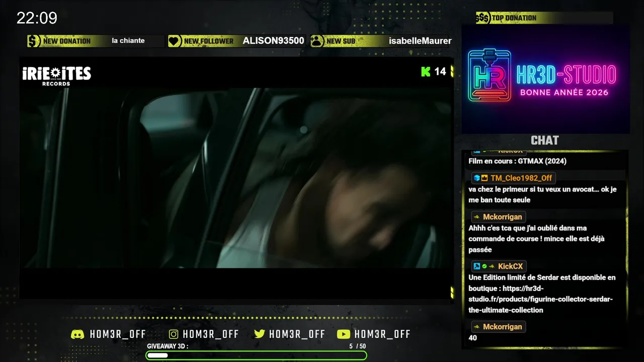Select username TM_Cleo1982_Off in chat

(521, 178)
